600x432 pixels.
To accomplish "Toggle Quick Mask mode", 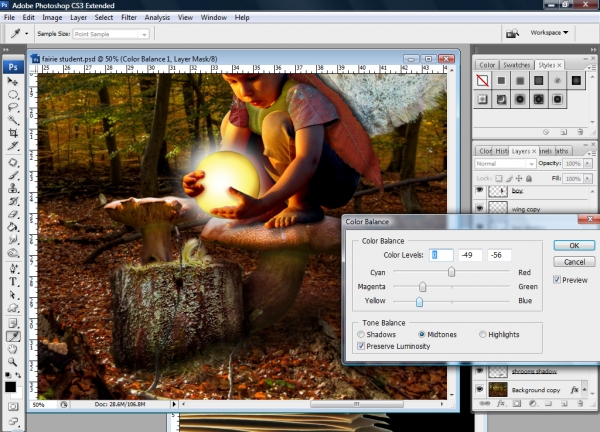I will (x=13, y=406).
